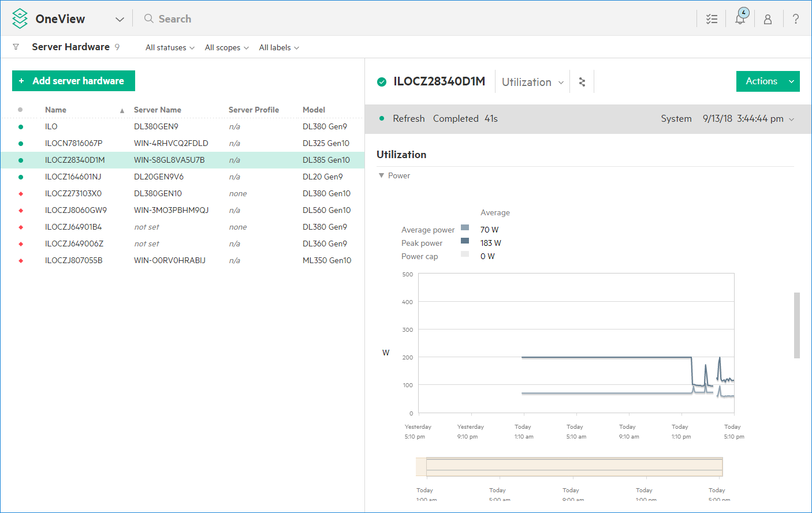Click Add server hardware button
The height and width of the screenshot is (513, 812).
[73, 81]
